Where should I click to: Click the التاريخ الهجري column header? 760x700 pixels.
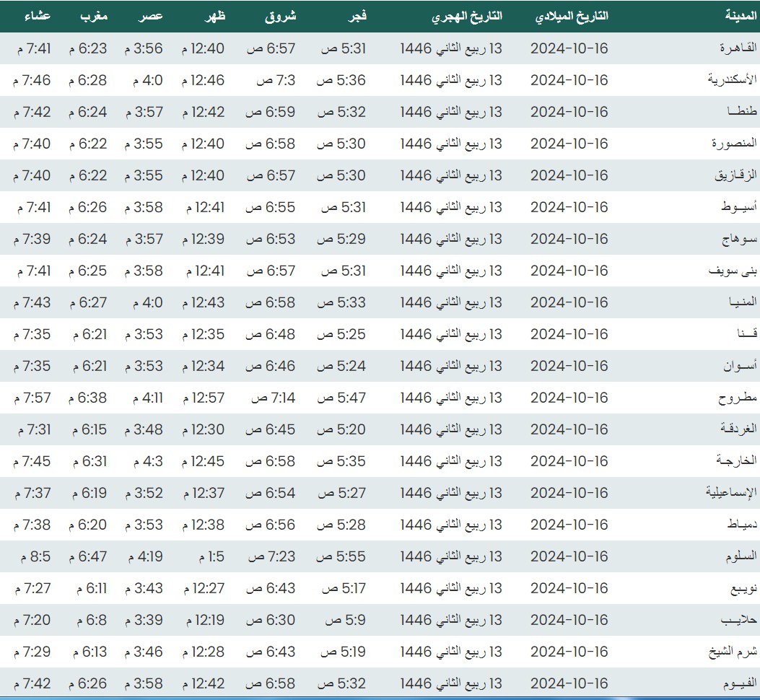[467, 16]
